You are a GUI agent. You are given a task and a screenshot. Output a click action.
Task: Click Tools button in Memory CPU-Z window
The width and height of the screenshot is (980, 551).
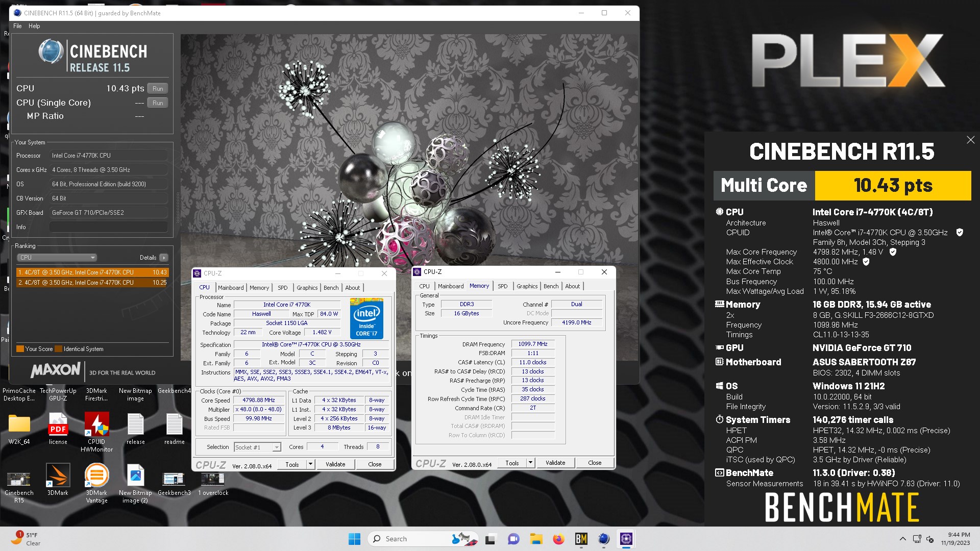(x=512, y=463)
